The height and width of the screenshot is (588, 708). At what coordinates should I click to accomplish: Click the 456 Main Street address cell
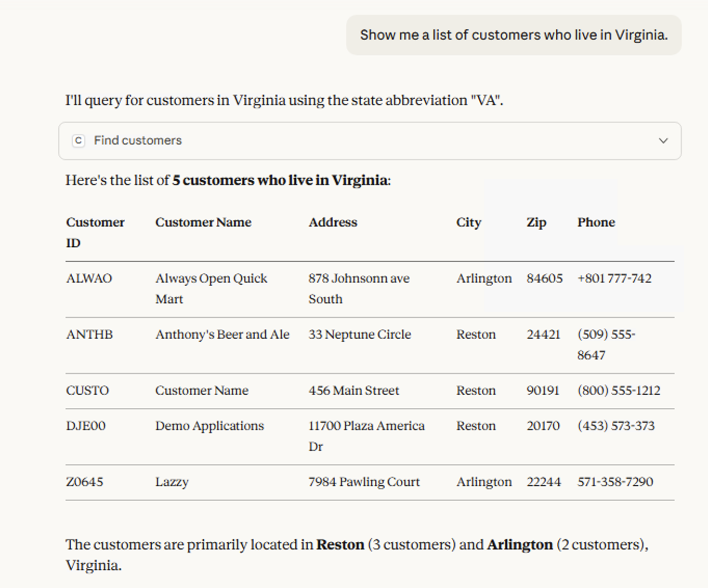[353, 391]
